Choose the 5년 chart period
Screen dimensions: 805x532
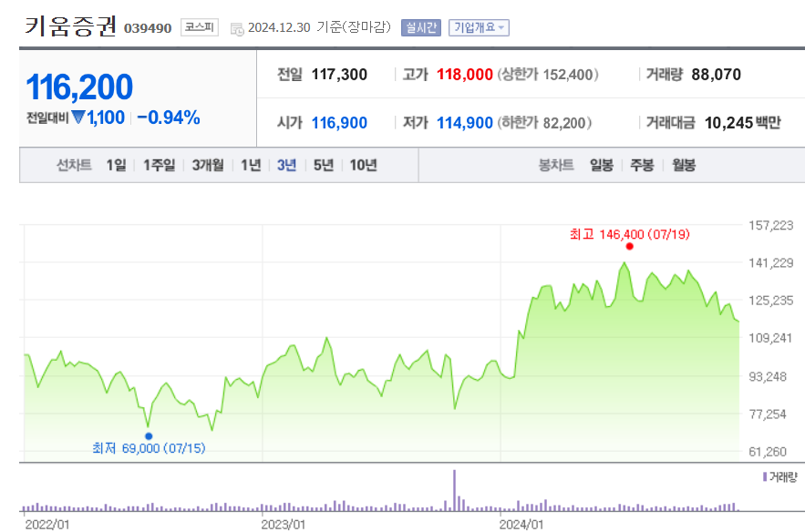click(324, 165)
